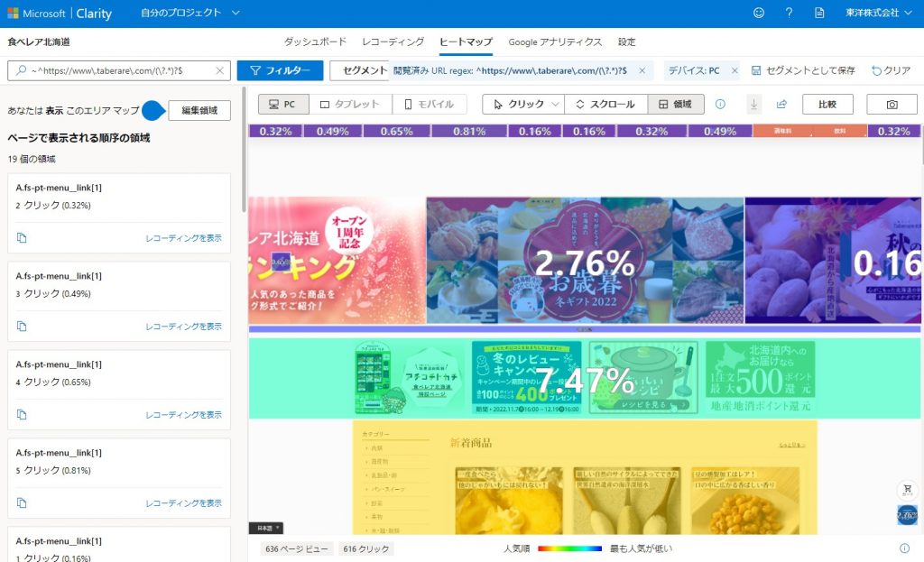This screenshot has width=924, height=562.
Task: Click the 636 ページ ビュー count
Action: (296, 548)
